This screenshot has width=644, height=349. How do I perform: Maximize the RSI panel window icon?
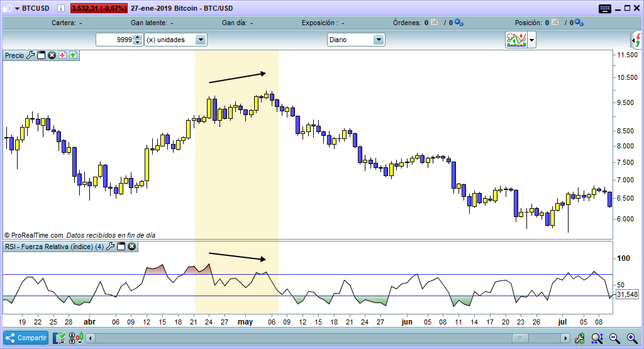[x=121, y=247]
